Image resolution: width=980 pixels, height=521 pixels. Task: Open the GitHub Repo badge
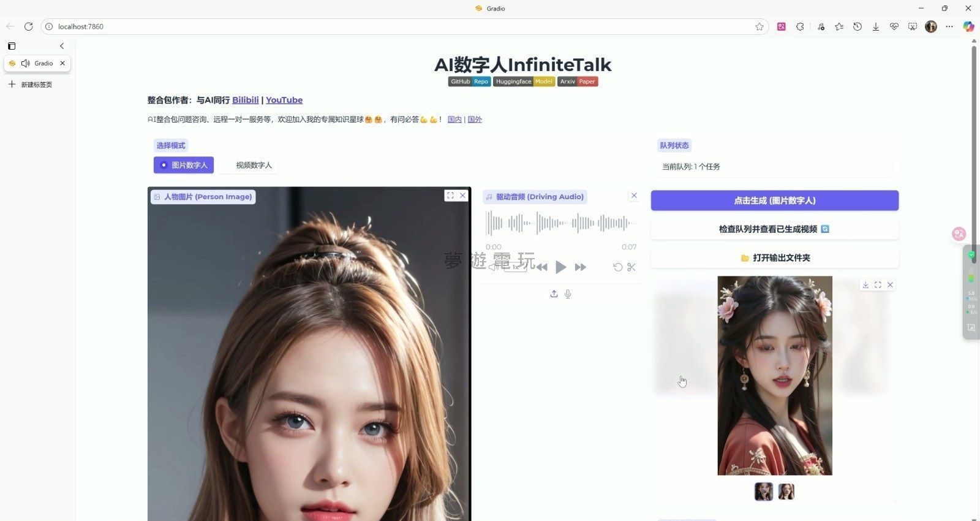pyautogui.click(x=470, y=82)
